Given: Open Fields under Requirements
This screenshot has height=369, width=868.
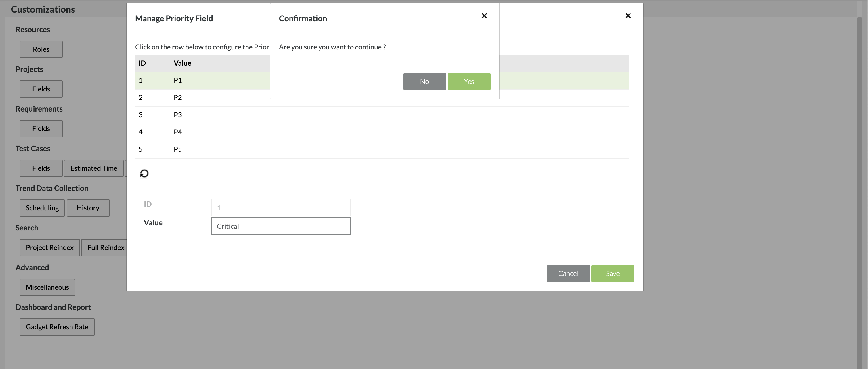Looking at the screenshot, I should coord(41,129).
